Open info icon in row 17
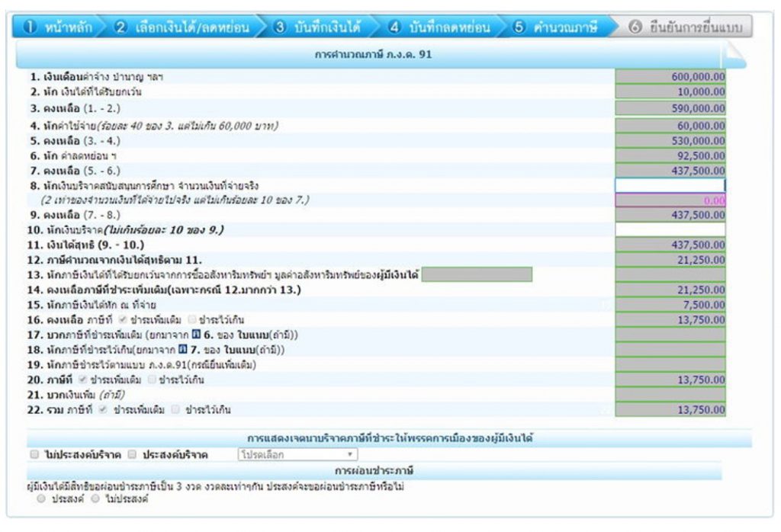Viewport: 781px width, 532px height. (x=196, y=335)
